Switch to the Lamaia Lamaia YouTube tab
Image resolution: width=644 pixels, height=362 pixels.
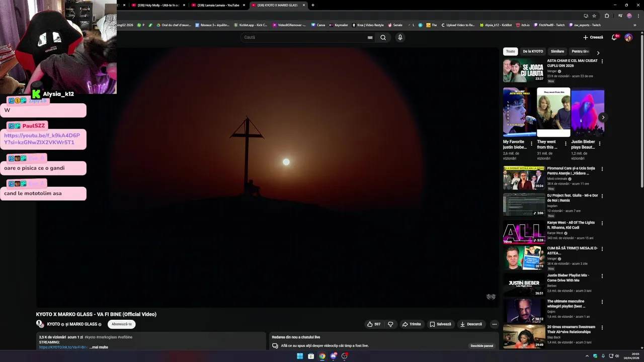[x=217, y=5]
